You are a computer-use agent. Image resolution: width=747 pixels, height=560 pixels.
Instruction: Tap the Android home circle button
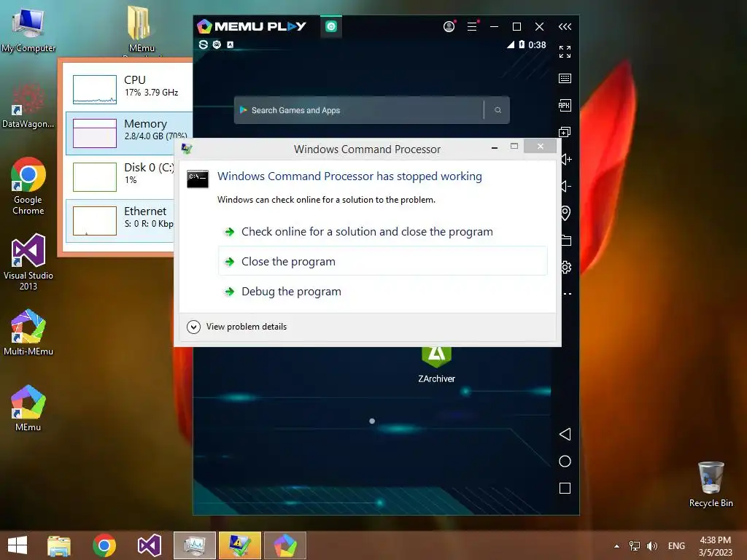tap(565, 461)
